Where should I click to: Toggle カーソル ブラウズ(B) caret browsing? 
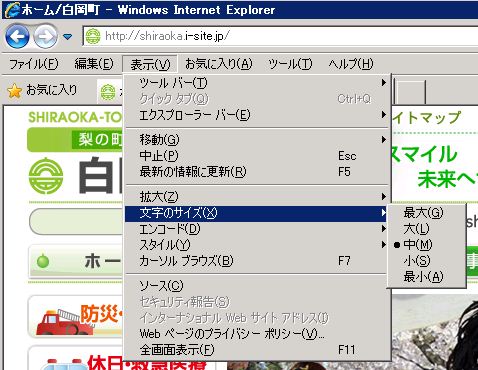pos(257,261)
